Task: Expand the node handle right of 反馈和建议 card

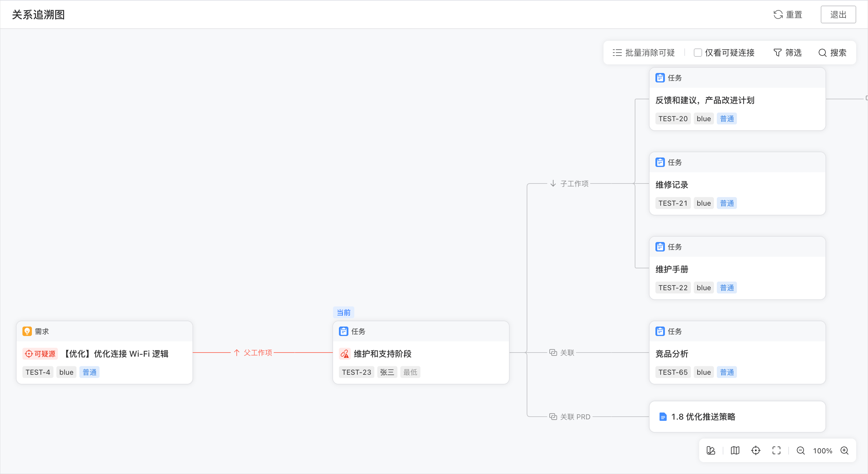Action: pos(866,98)
